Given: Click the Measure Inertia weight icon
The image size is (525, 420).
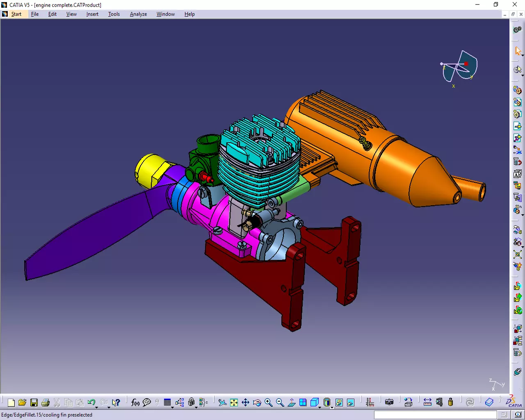Looking at the screenshot, I should click(x=450, y=402).
